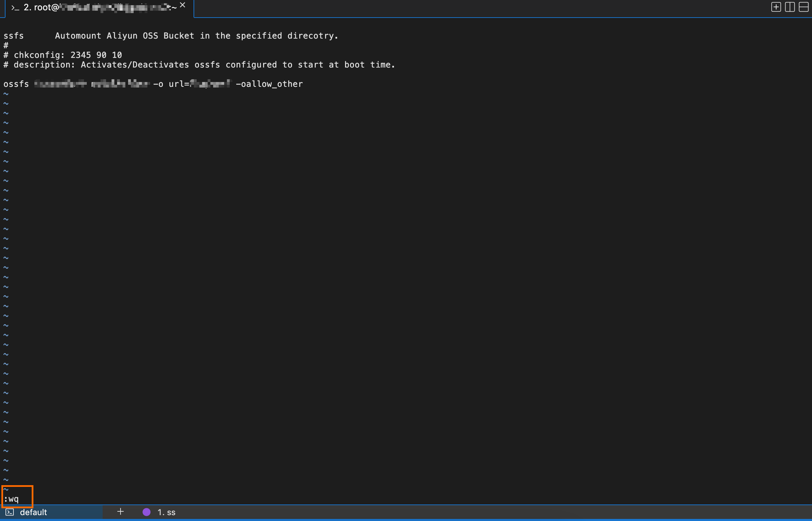
Task: Open the default profile in status bar
Action: click(51, 512)
